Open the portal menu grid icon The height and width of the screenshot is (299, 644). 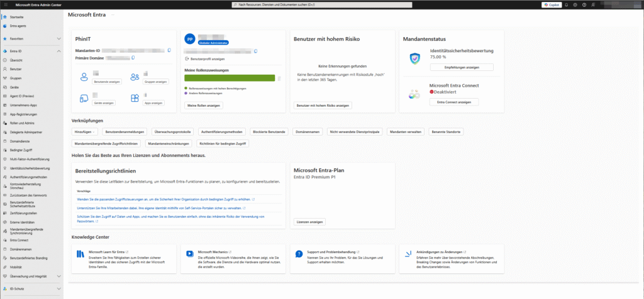(5, 4)
